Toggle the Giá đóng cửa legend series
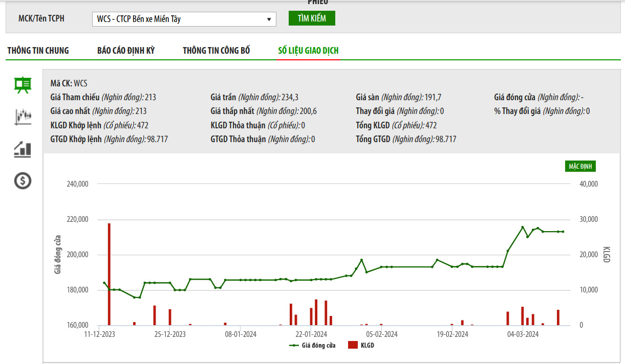 tap(318, 346)
